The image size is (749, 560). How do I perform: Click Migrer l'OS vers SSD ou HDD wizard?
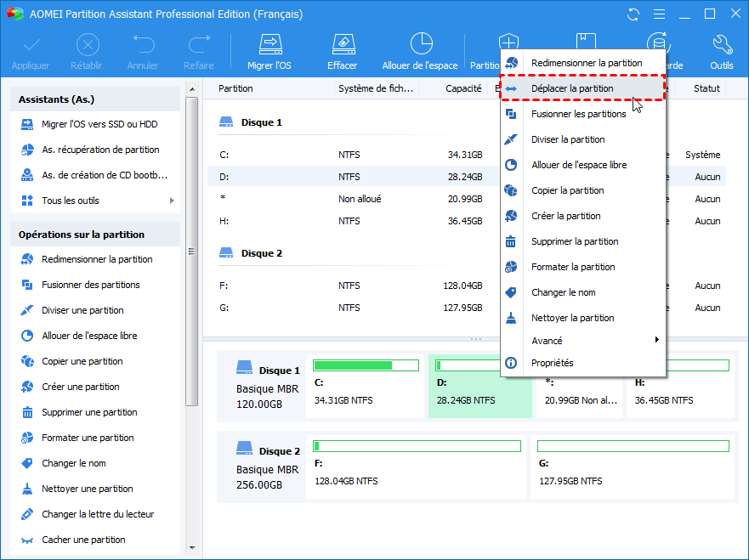[99, 124]
